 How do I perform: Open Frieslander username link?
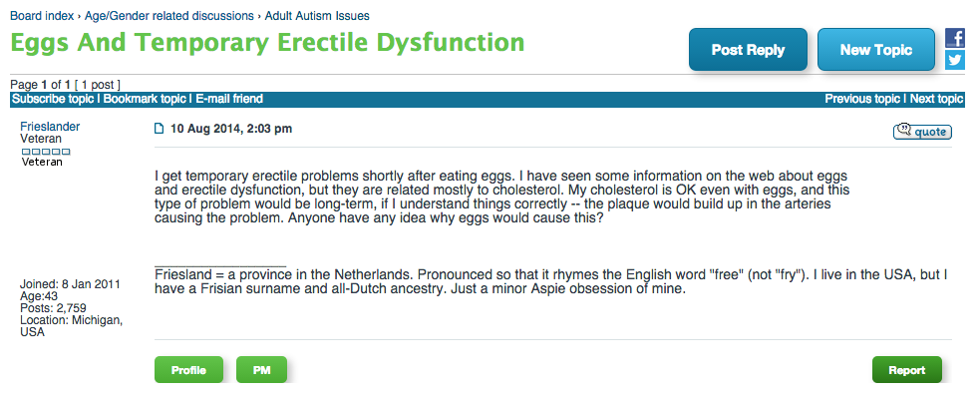coord(50,127)
